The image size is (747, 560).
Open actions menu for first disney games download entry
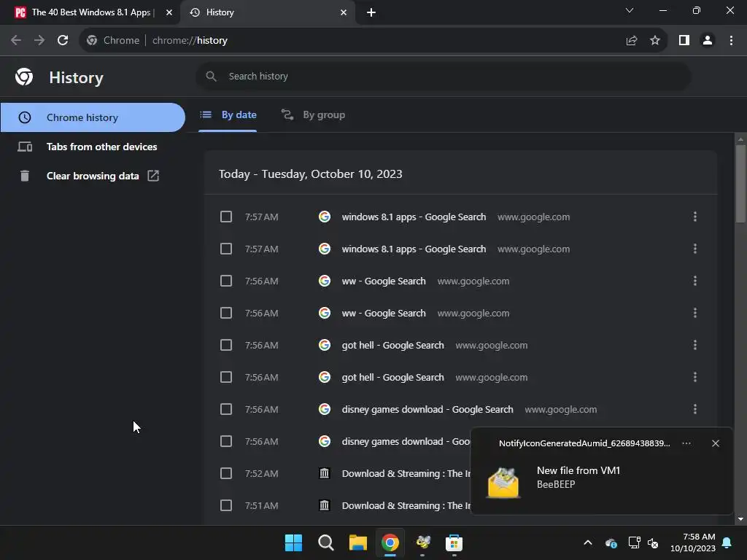[695, 409]
